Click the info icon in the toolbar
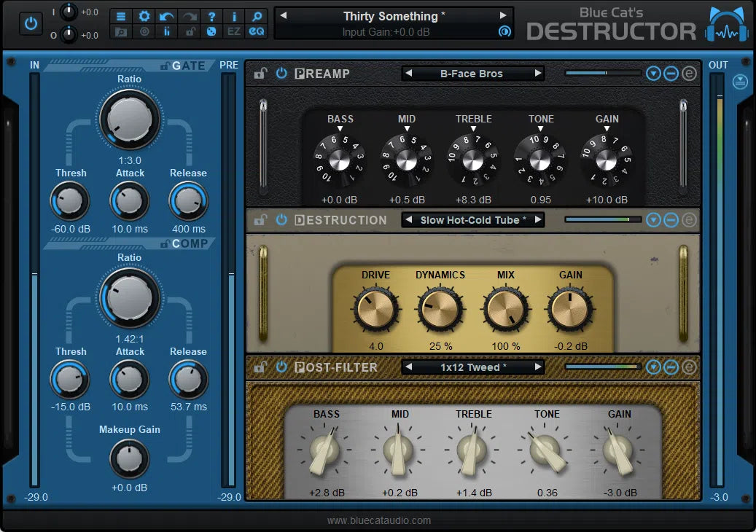This screenshot has height=532, width=756. pos(234,17)
